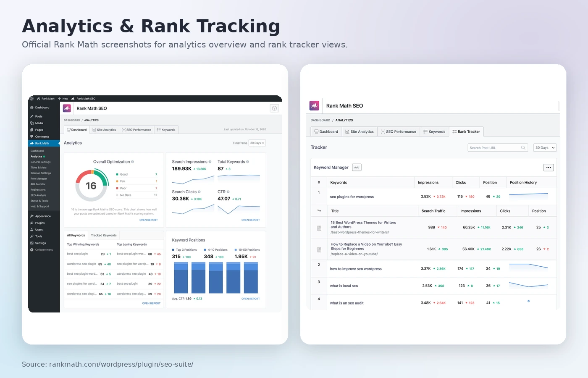Click info icon next to CTR
Image resolution: width=588 pixels, height=378 pixels.
coord(228,192)
